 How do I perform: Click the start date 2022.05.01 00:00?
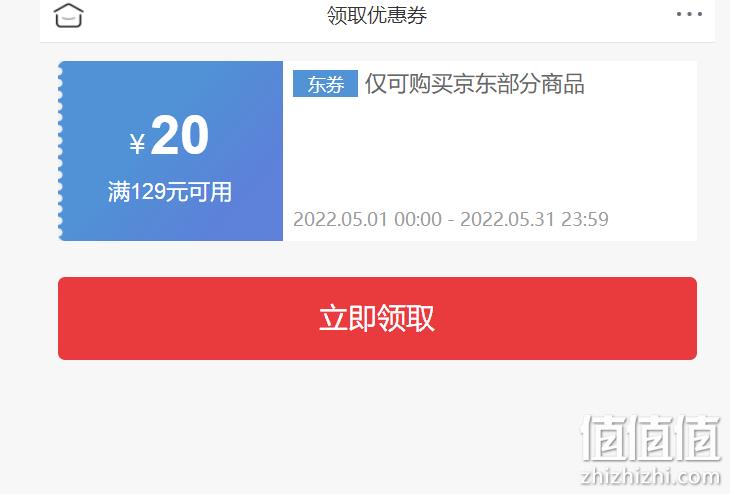point(367,219)
